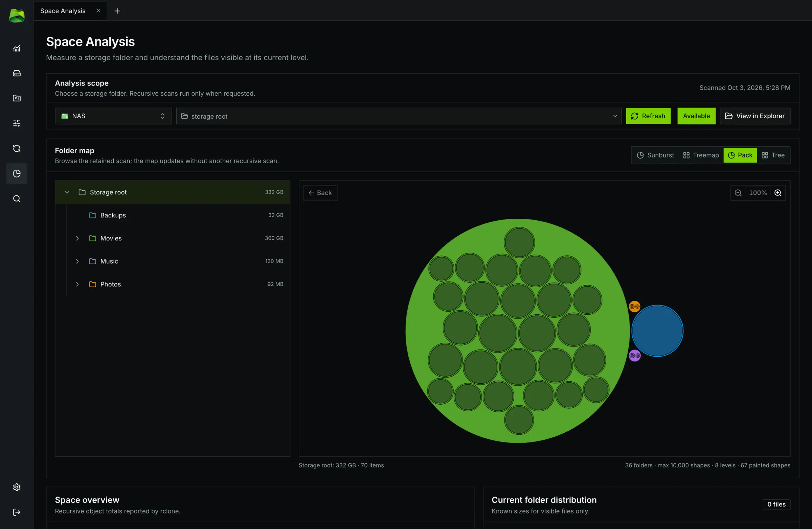This screenshot has height=529, width=812.
Task: Select the Movies 300 GB row
Action: [x=173, y=238]
